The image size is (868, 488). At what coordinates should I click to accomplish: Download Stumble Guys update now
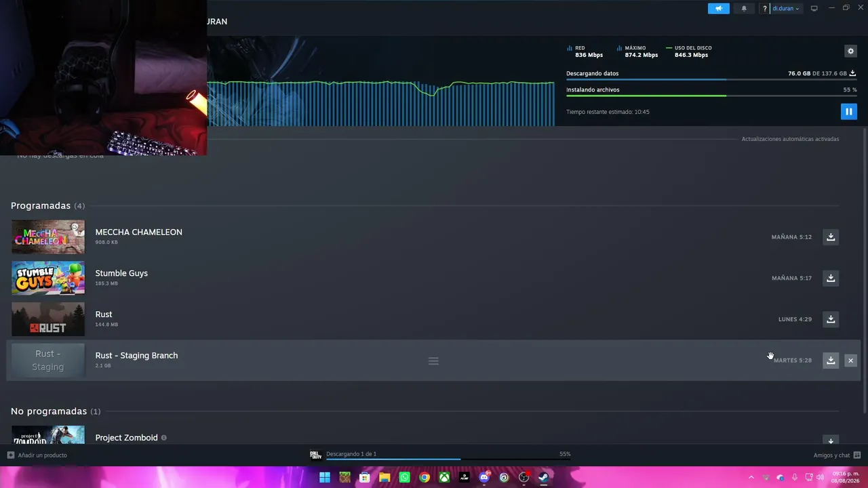click(831, 278)
